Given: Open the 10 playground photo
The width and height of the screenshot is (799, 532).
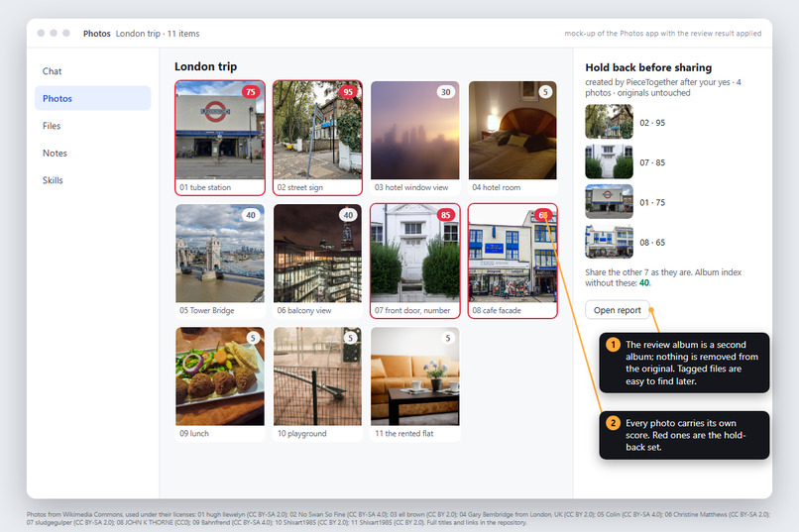Looking at the screenshot, I should coord(317,376).
